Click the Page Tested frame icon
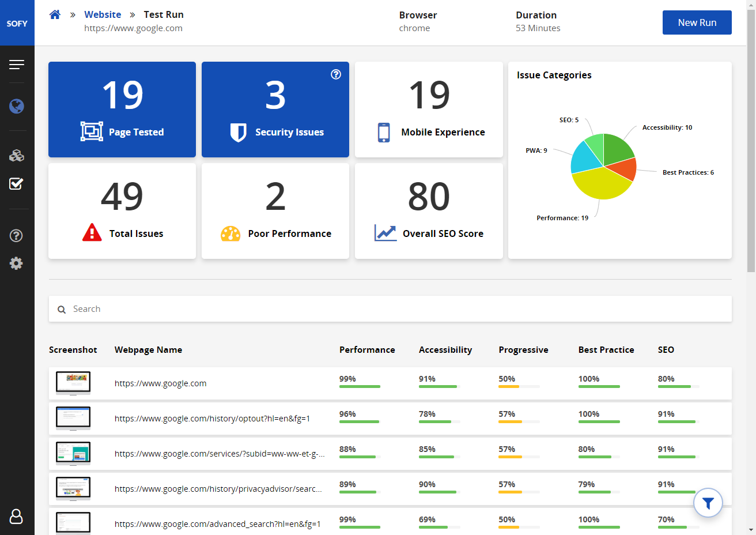The width and height of the screenshot is (756, 535). point(92,132)
